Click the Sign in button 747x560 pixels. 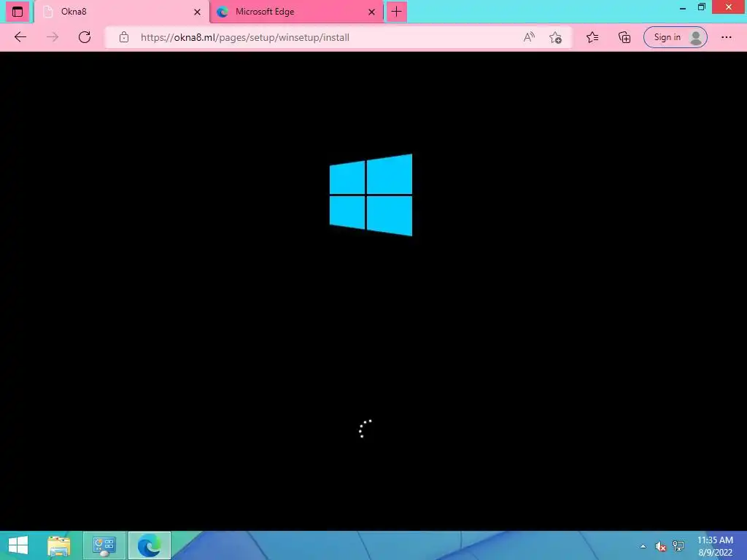(675, 37)
